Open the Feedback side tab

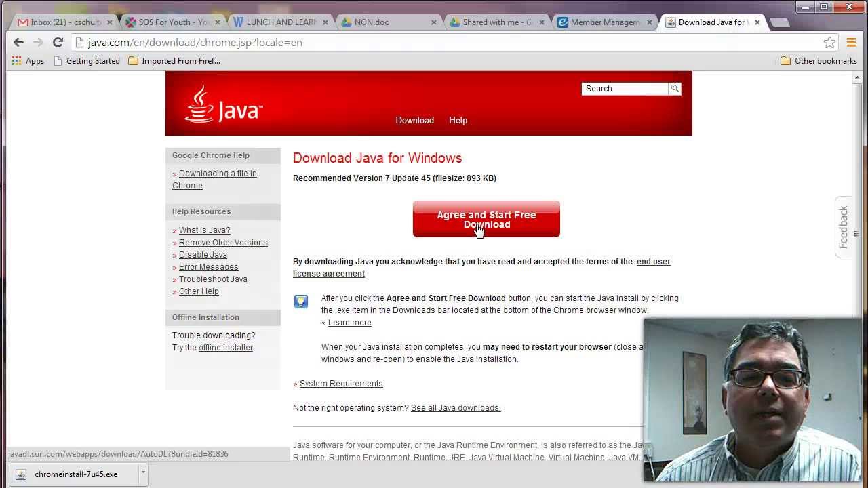tap(843, 227)
